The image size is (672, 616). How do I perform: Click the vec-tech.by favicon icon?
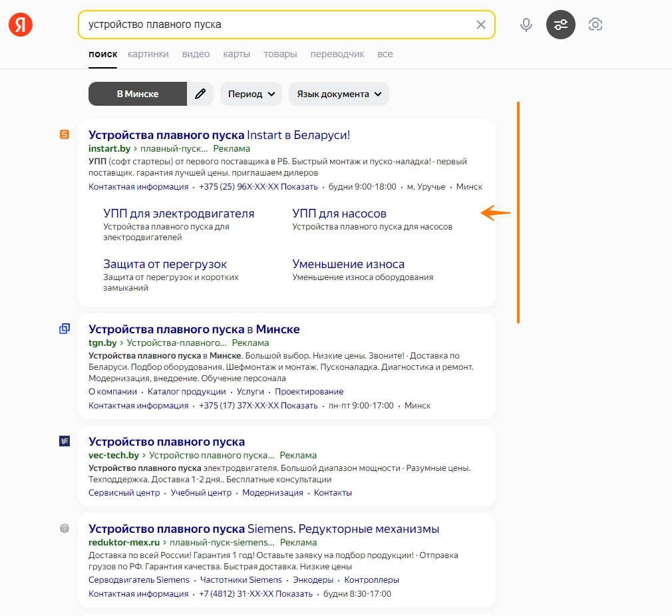click(x=65, y=441)
